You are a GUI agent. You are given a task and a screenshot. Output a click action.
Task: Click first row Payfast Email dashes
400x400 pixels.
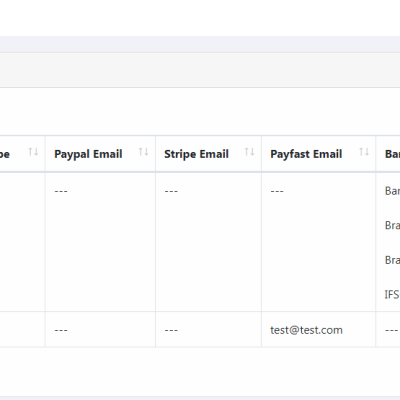(x=277, y=191)
